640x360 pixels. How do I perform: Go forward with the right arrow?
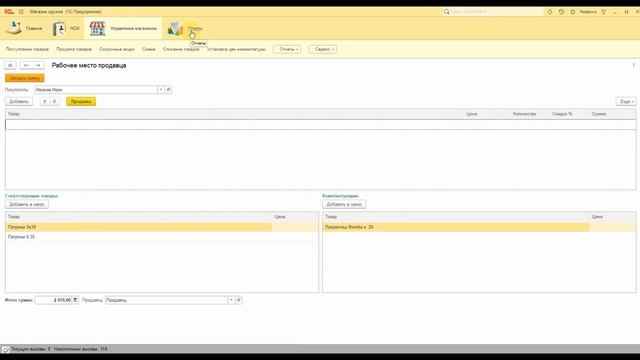(x=38, y=65)
